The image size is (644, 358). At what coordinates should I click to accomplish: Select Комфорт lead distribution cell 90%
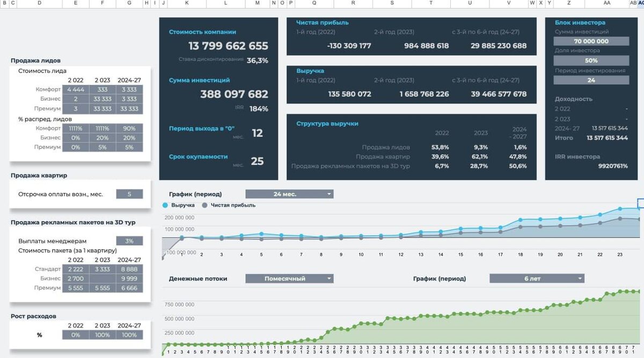(x=129, y=129)
